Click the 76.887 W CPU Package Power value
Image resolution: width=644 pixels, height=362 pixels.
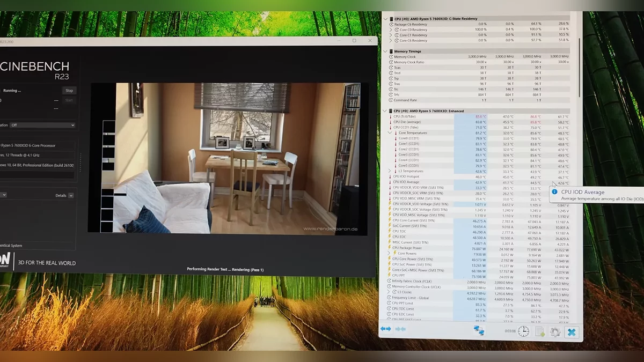pos(479,248)
